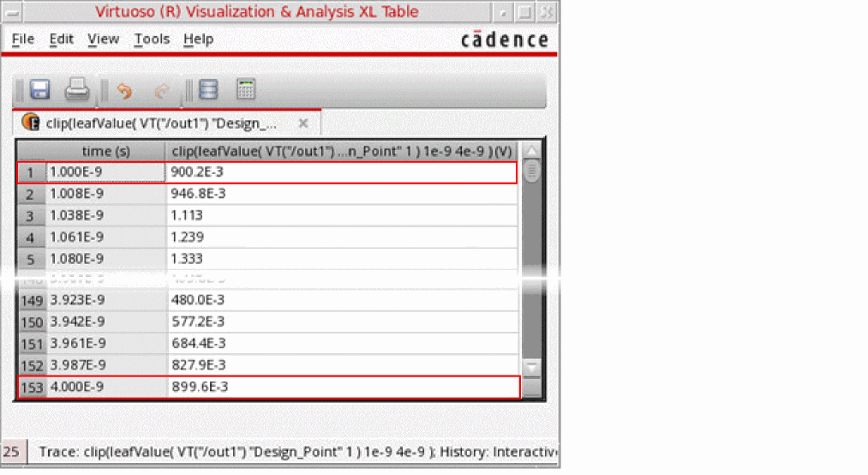Click the scrollbar up arrow
This screenshot has width=868, height=475.
pos(531,150)
